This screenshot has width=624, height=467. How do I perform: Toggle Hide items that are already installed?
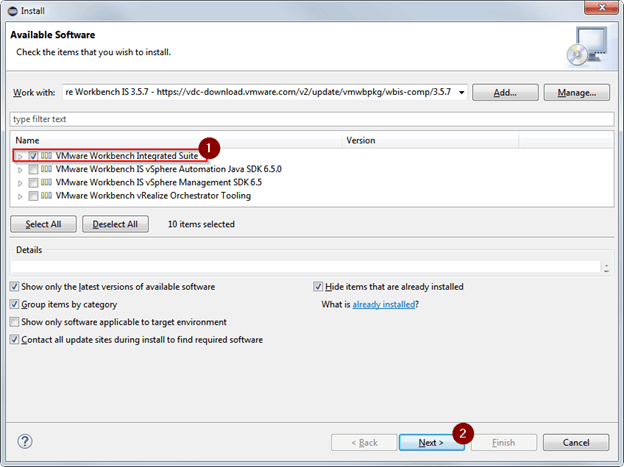point(318,287)
